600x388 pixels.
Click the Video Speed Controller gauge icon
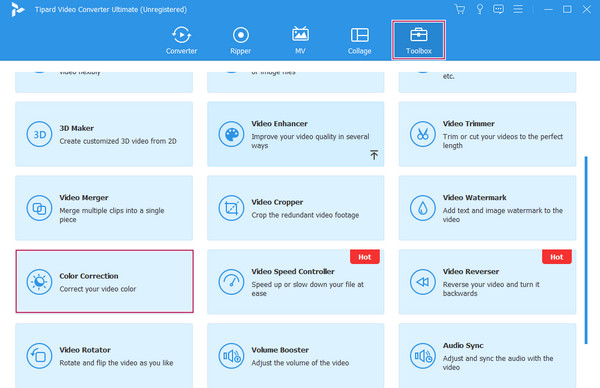(x=231, y=282)
